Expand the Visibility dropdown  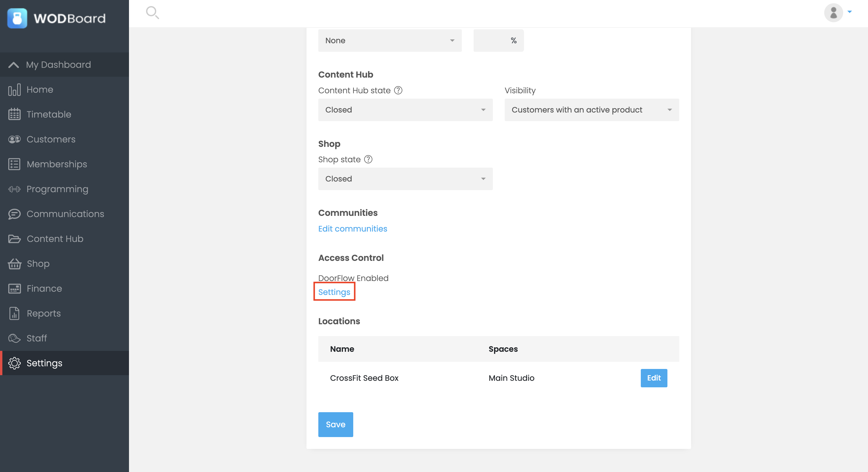pyautogui.click(x=591, y=110)
